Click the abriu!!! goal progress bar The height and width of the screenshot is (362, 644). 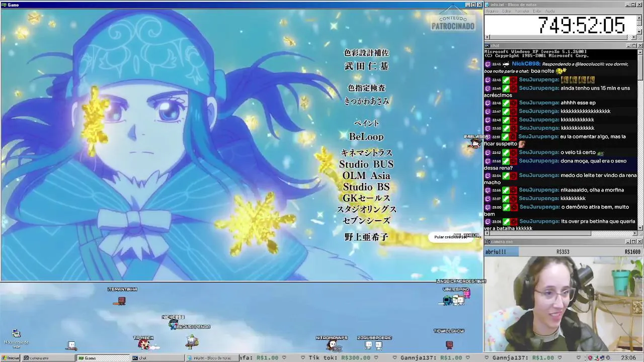point(563,252)
